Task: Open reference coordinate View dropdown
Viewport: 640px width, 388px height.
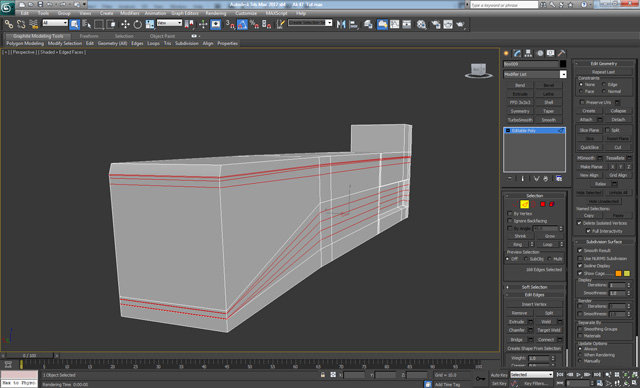Action: coord(169,23)
